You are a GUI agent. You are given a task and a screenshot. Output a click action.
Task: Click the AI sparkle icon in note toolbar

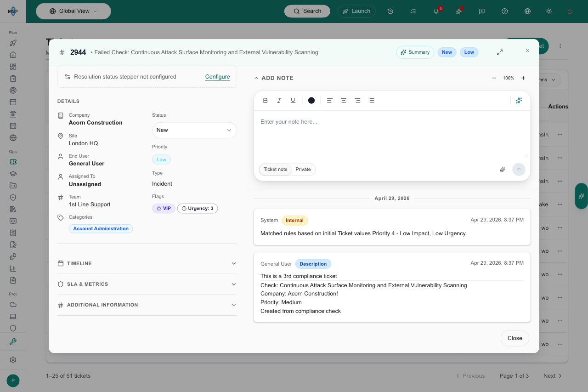(519, 101)
